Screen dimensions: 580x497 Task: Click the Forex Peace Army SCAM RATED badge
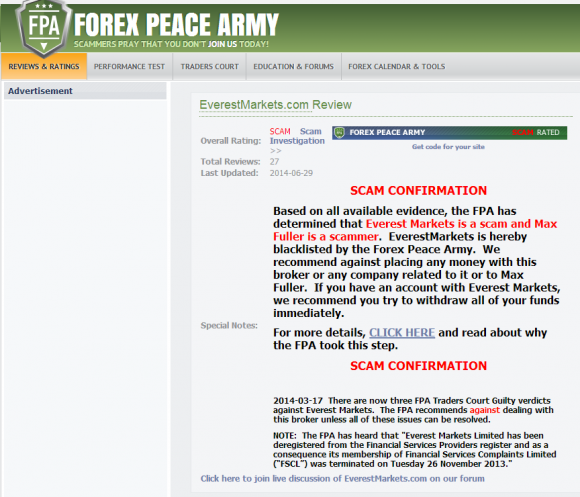(449, 132)
